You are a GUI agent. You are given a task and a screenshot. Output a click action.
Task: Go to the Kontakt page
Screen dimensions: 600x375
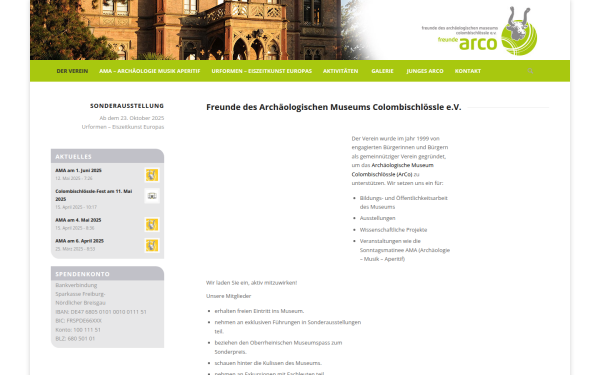click(x=468, y=71)
